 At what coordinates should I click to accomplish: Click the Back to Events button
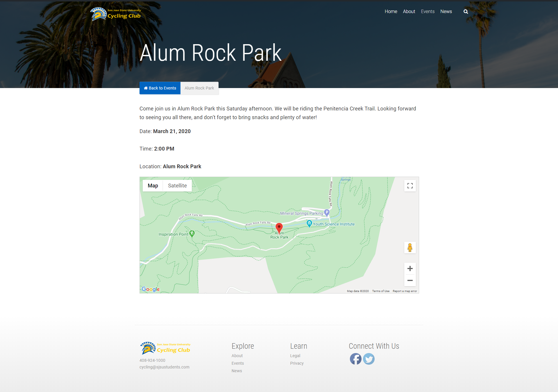[160, 88]
